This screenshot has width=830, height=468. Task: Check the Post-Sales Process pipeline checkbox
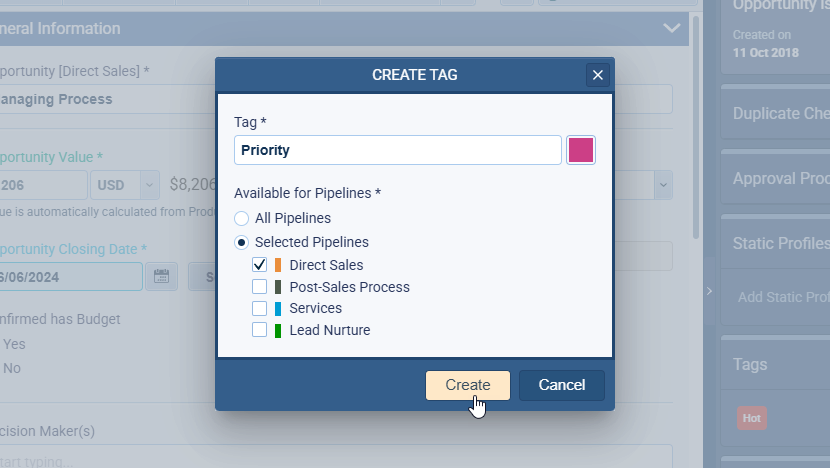[260, 287]
